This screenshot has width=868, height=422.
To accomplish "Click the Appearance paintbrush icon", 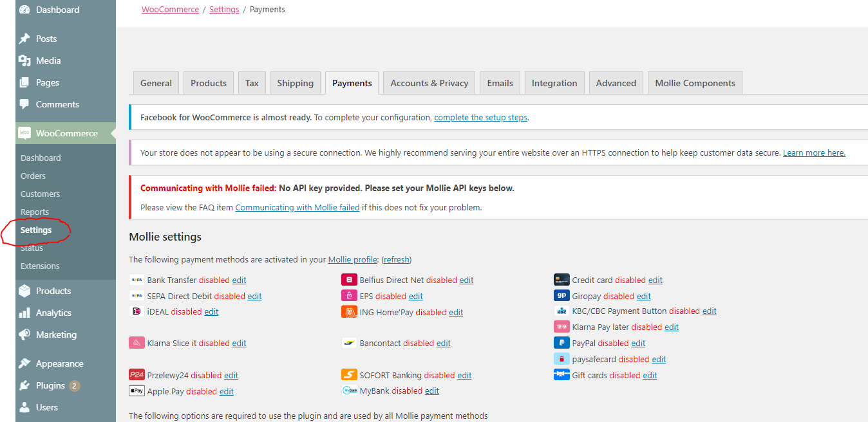I will [x=24, y=363].
